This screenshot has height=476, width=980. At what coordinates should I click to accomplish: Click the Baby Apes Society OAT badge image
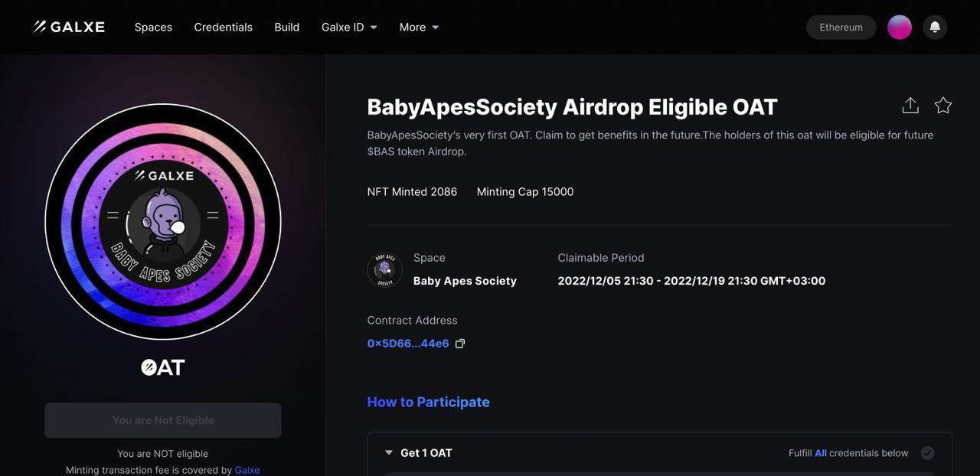(163, 222)
